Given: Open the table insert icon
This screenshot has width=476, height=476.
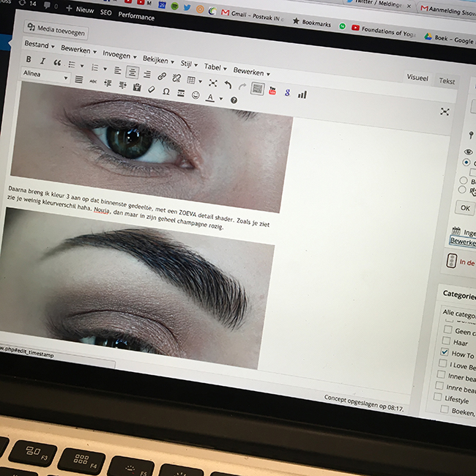Looking at the screenshot, I should [x=191, y=80].
